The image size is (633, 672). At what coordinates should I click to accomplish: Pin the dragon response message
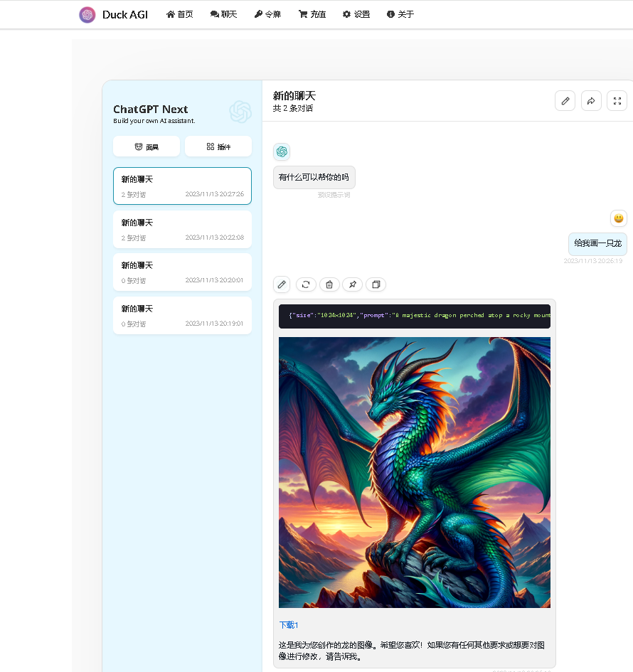coord(353,284)
